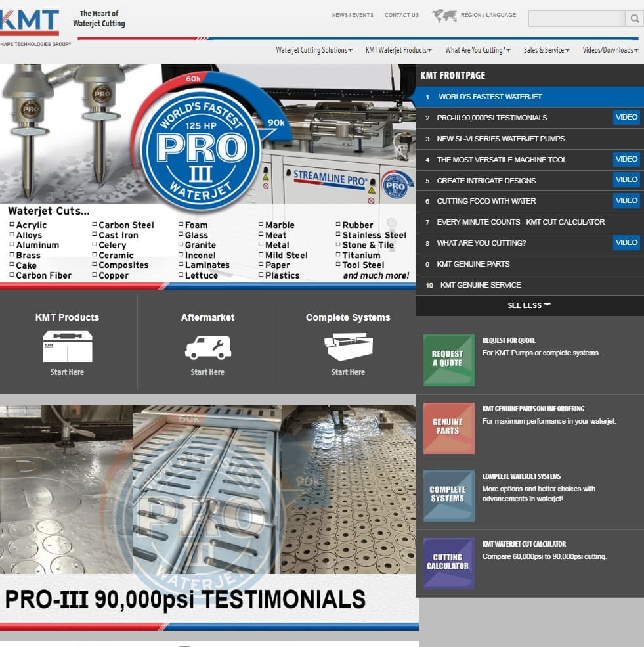Open Complete Waterjet Systems heading link
The image size is (644, 647).
pos(521,476)
